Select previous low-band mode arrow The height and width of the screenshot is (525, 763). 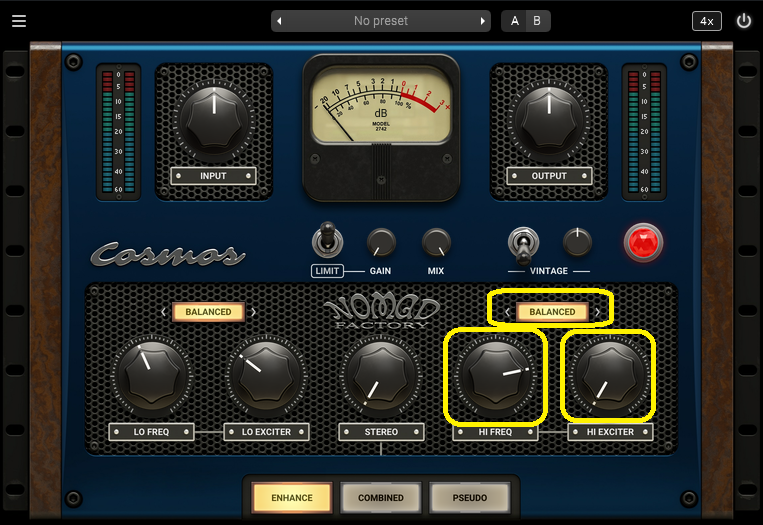[164, 312]
